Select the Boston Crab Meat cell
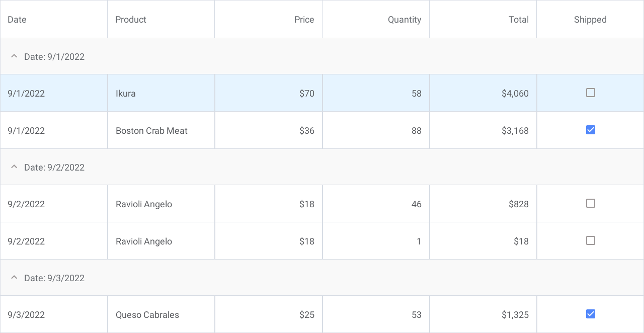Image resolution: width=644 pixels, height=333 pixels. click(151, 131)
